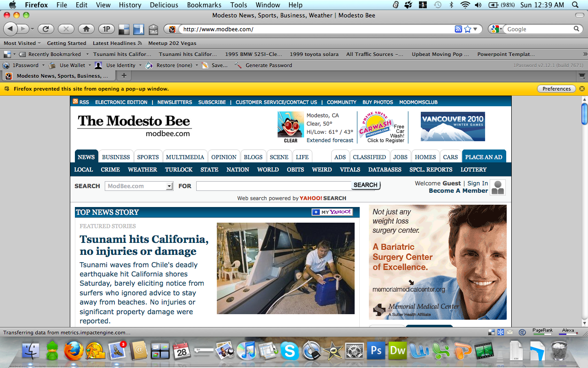
Task: Open the Extended forecast link
Action: [330, 140]
